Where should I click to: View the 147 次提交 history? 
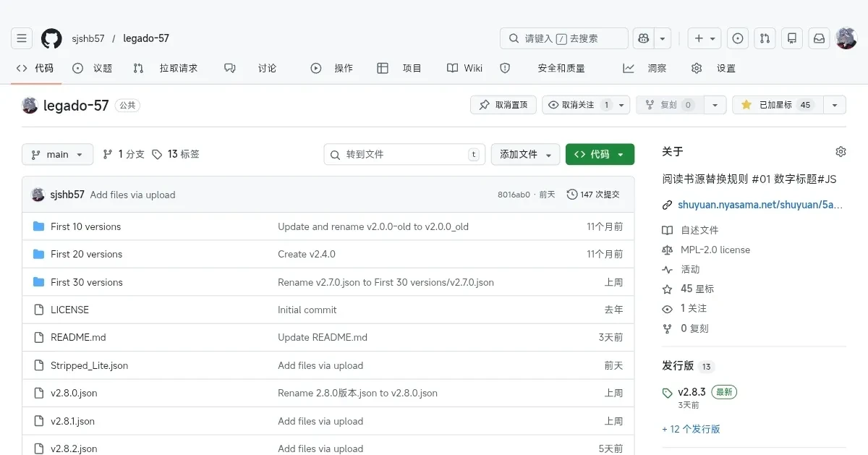[x=593, y=195]
